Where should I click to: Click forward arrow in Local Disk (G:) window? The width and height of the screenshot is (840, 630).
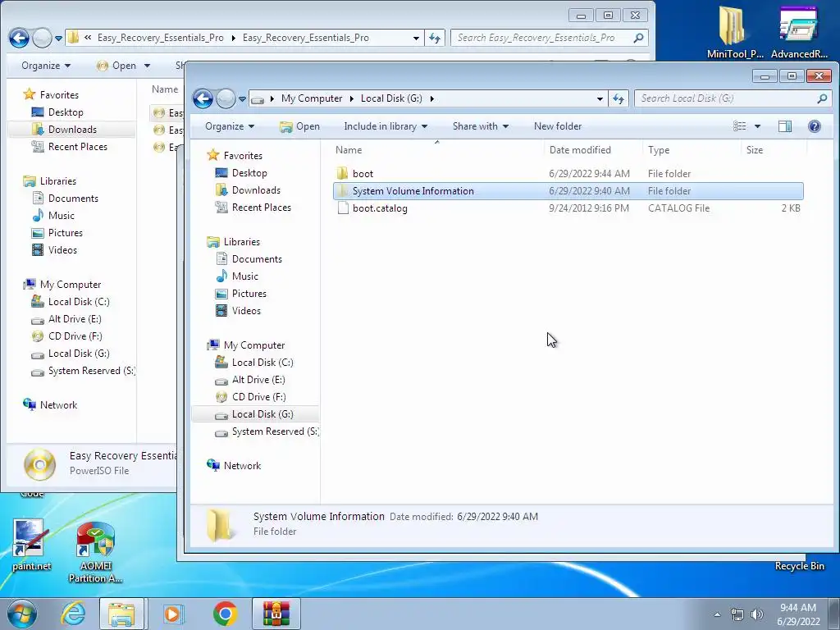[226, 98]
